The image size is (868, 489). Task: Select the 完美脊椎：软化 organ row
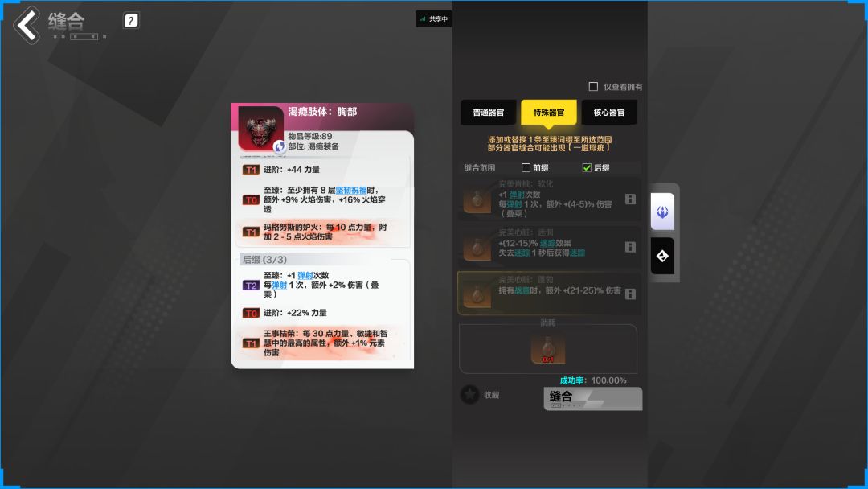coord(549,199)
